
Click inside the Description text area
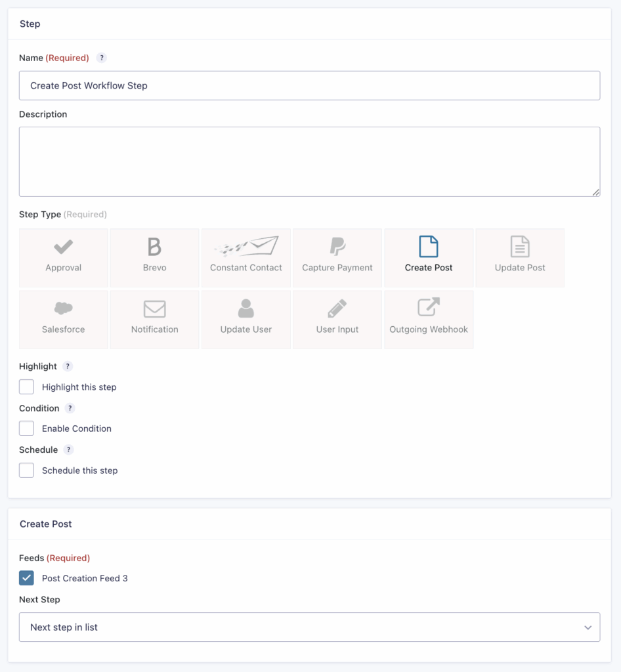point(310,161)
